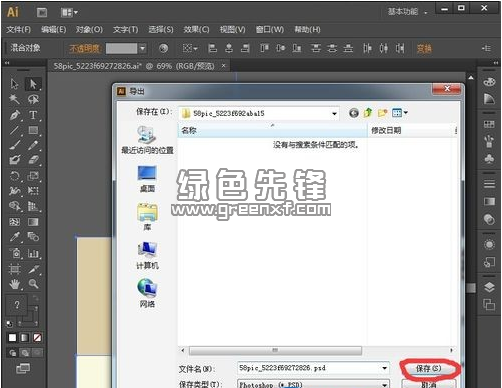Viewport: 502px width, 388px height.
Task: Select the Line Segment tool
Action: pos(14,130)
